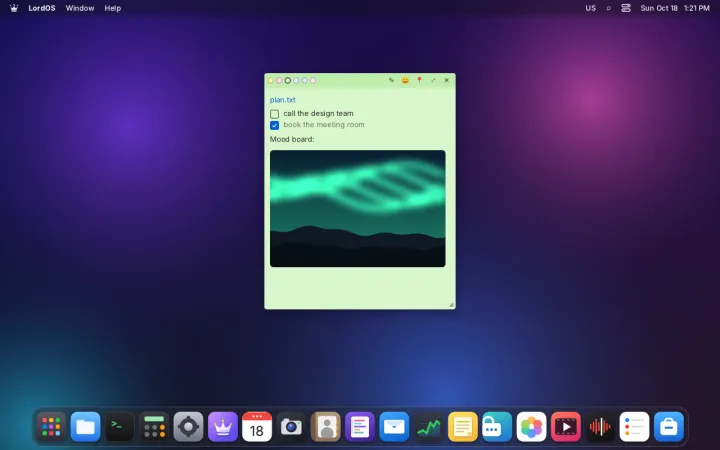720x450 pixels.
Task: Click the 'Mood board:' label
Action: [292, 139]
